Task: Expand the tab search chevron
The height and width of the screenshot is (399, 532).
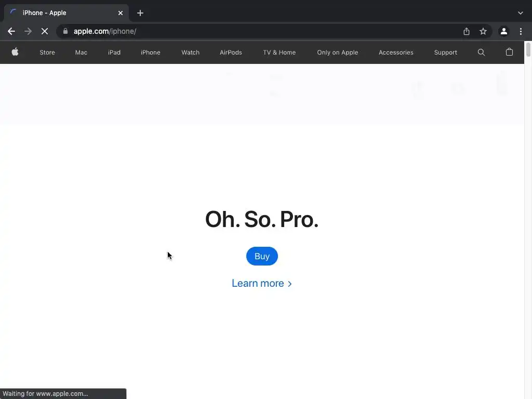Action: point(521,13)
